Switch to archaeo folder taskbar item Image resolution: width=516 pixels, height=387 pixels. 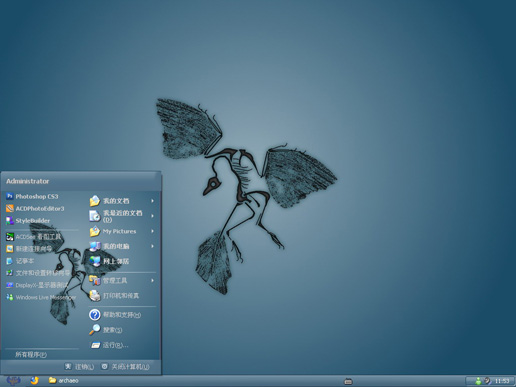[64, 380]
